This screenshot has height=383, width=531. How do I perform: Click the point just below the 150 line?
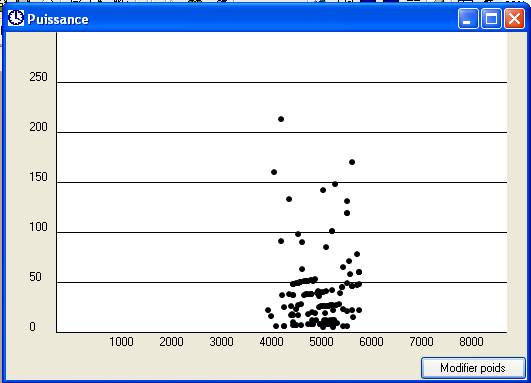[335, 184]
